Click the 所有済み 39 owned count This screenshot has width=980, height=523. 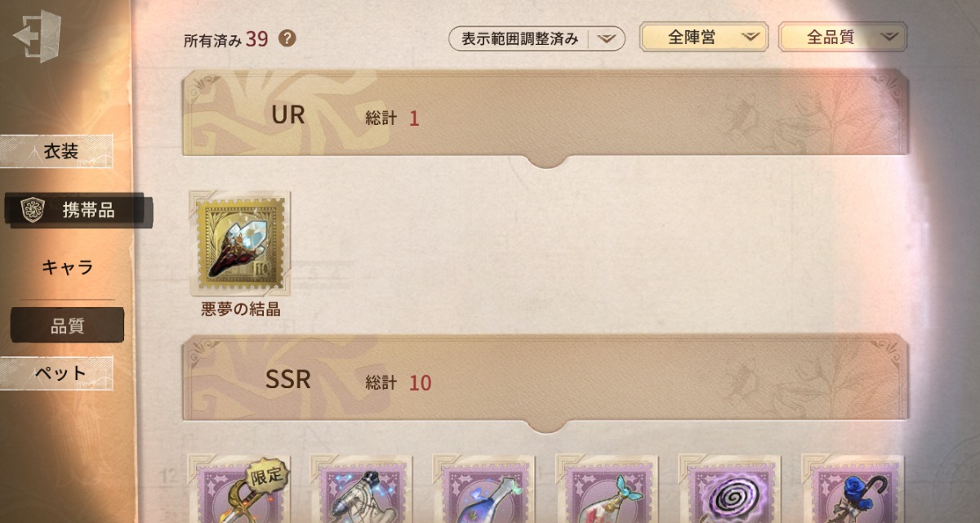click(x=226, y=38)
